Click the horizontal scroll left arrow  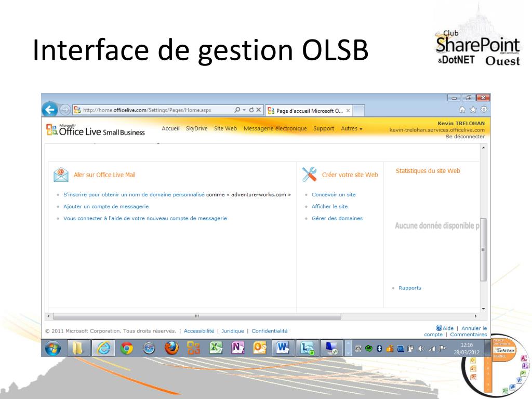(48, 316)
